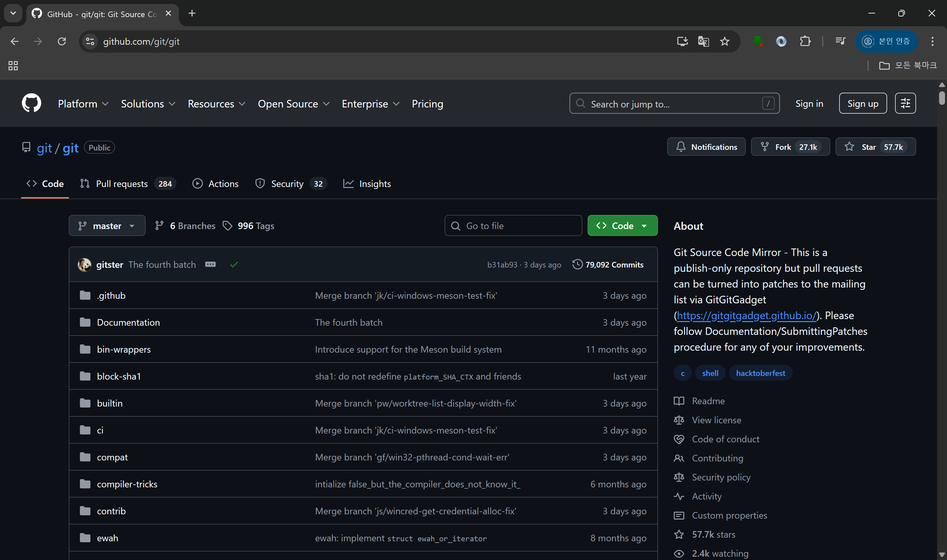Open the Activity link

point(698,496)
